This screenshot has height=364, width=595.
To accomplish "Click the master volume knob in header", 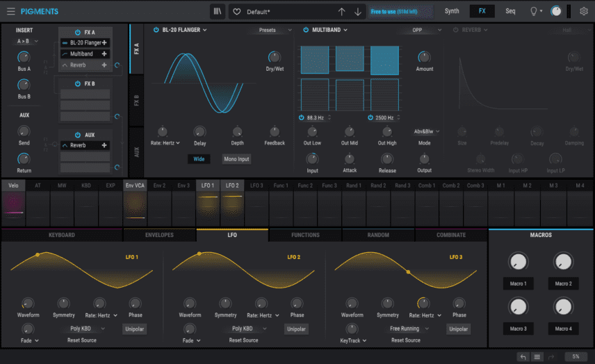I will coord(556,11).
